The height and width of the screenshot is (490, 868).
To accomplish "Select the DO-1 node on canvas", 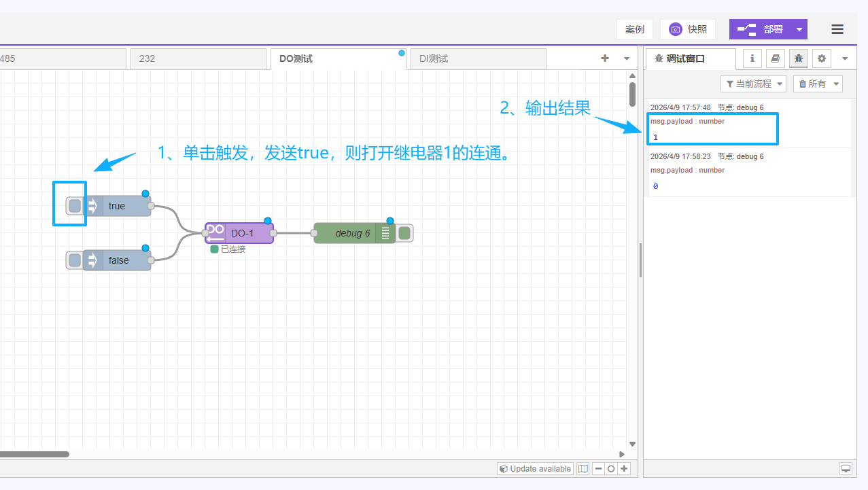I will (x=241, y=233).
